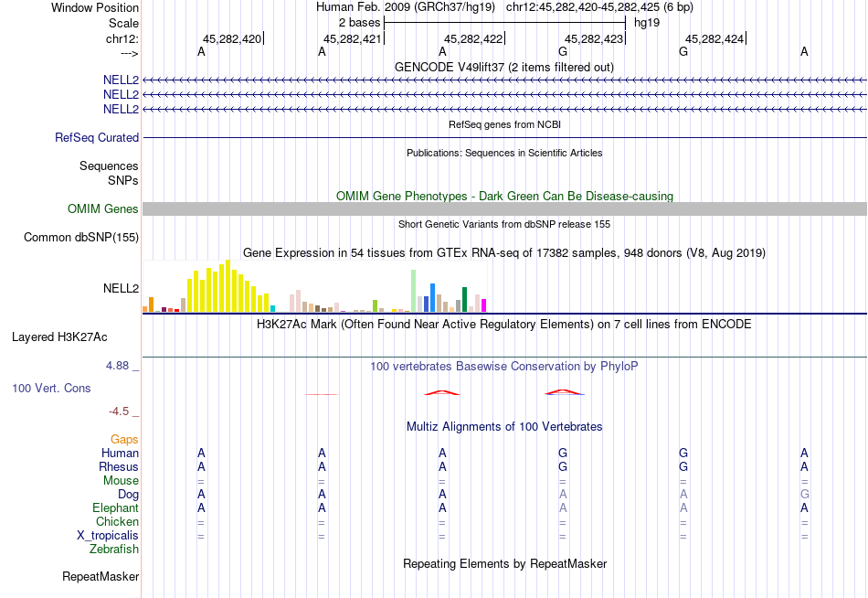Click the RefSeq Curated track label

96,137
